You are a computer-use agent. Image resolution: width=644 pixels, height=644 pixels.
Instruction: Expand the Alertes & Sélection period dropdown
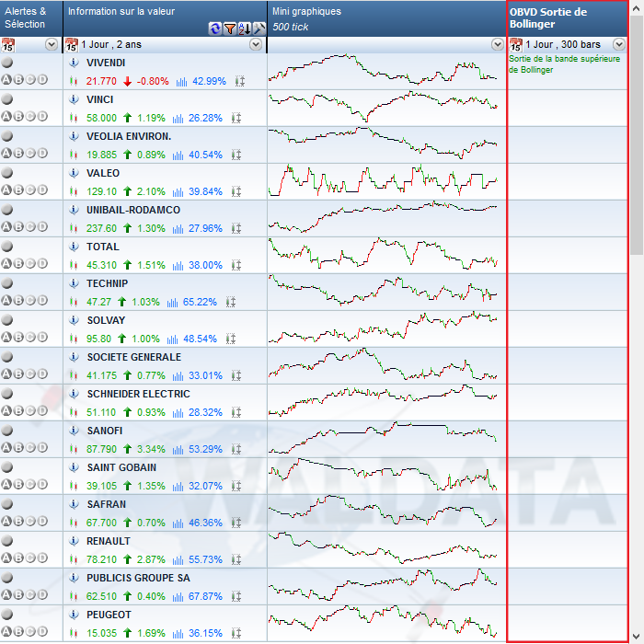[x=52, y=44]
